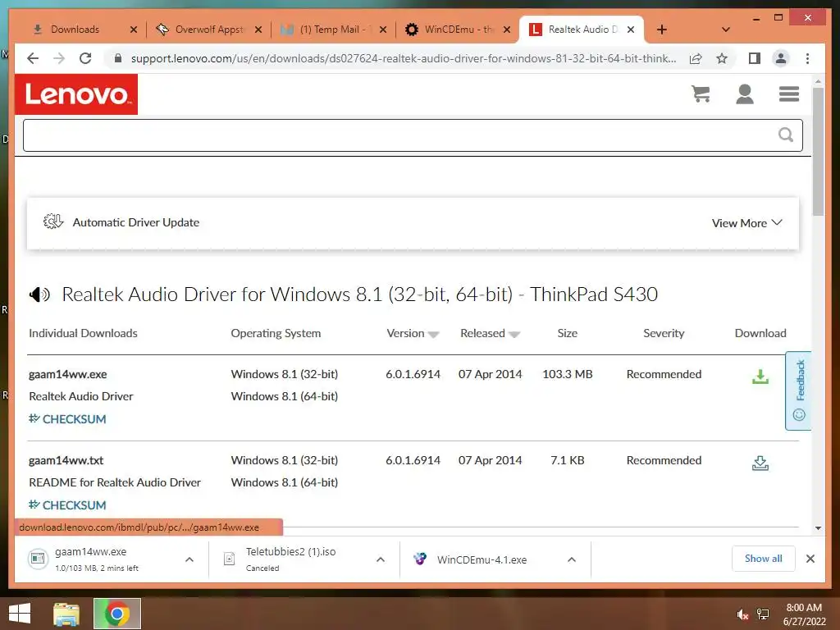This screenshot has height=630, width=840.
Task: Open the network tray icon
Action: (x=763, y=614)
